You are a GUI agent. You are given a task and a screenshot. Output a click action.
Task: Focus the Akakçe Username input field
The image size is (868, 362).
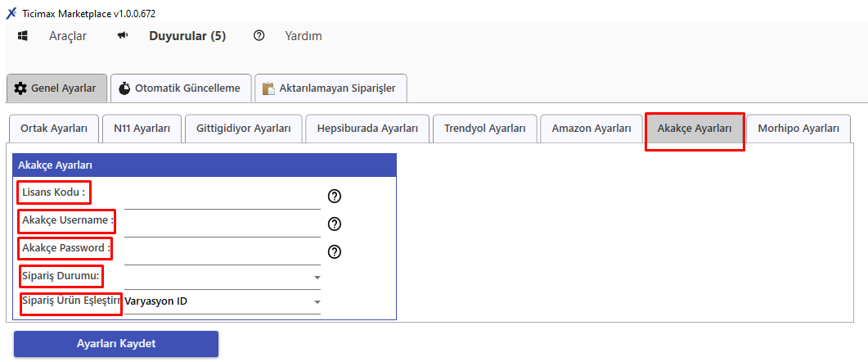tap(223, 224)
